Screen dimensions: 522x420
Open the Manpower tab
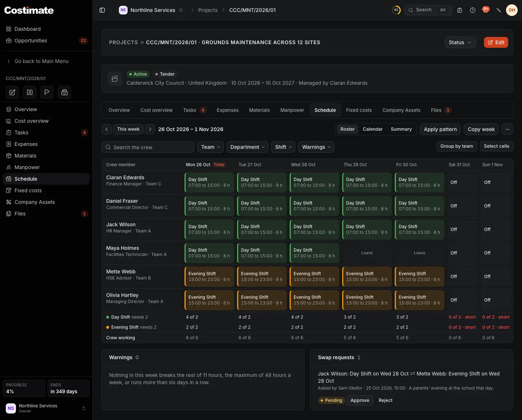pyautogui.click(x=292, y=110)
